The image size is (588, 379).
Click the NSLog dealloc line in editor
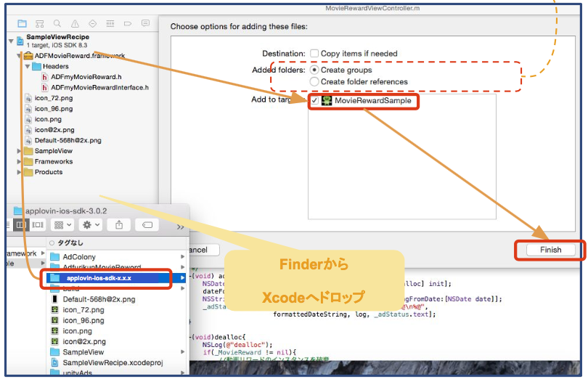tap(237, 344)
